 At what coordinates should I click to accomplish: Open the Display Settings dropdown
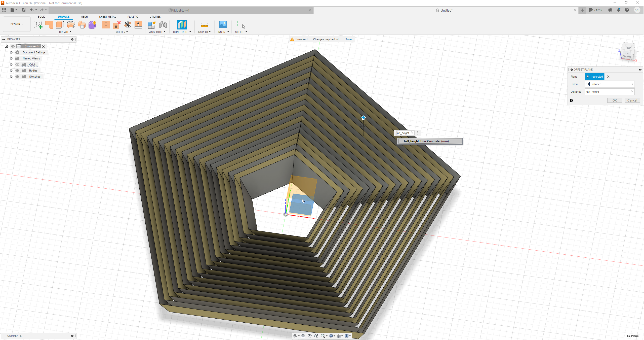pyautogui.click(x=332, y=336)
